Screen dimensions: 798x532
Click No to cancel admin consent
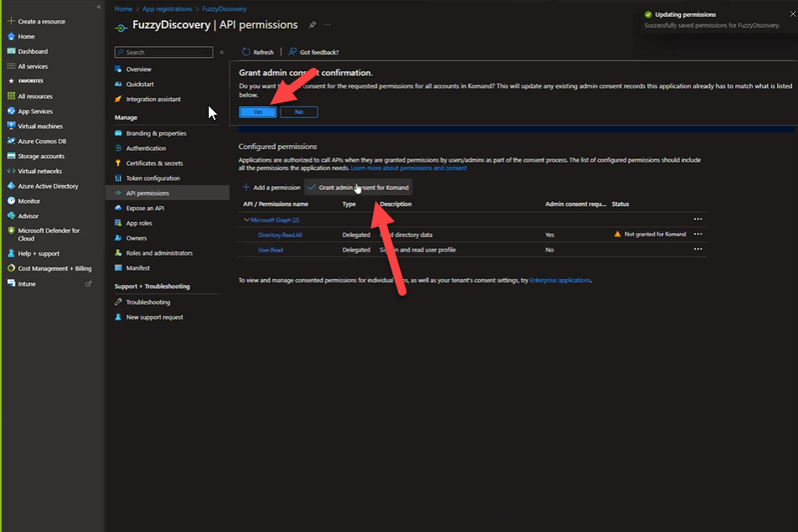tap(298, 111)
